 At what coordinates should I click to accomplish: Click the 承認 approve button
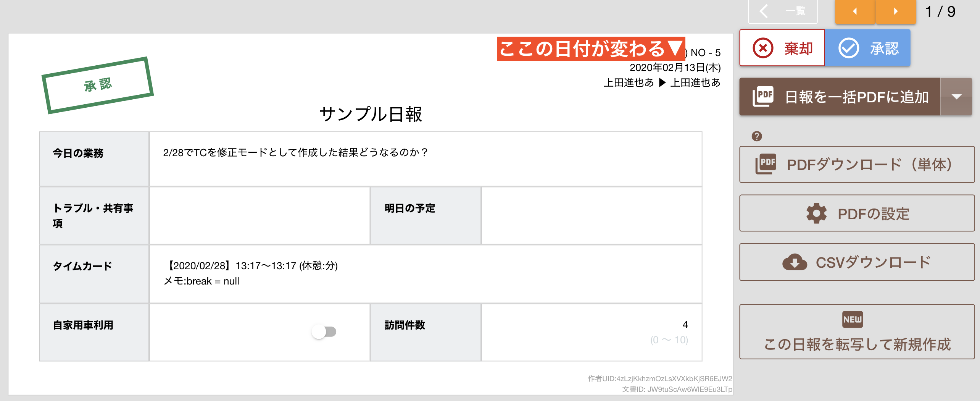click(868, 48)
